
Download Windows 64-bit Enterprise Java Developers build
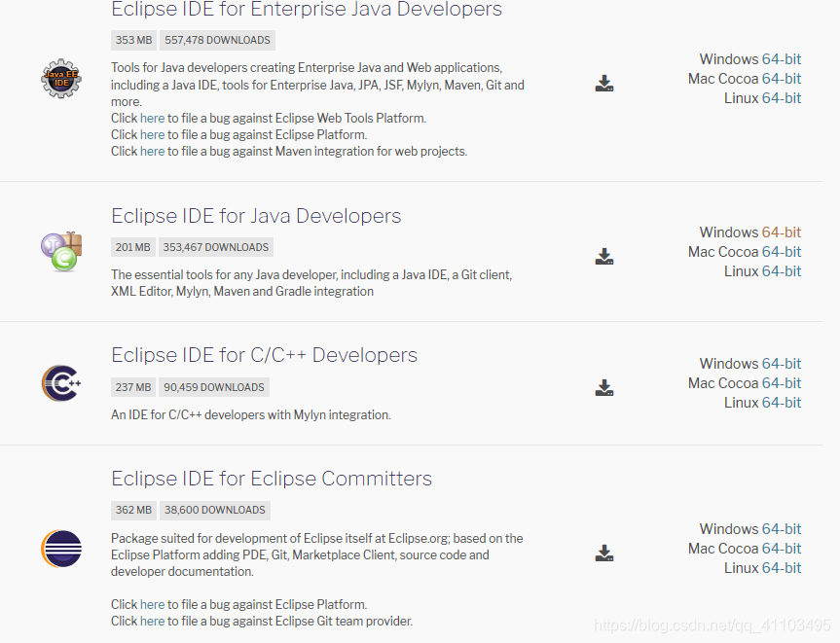click(x=782, y=59)
